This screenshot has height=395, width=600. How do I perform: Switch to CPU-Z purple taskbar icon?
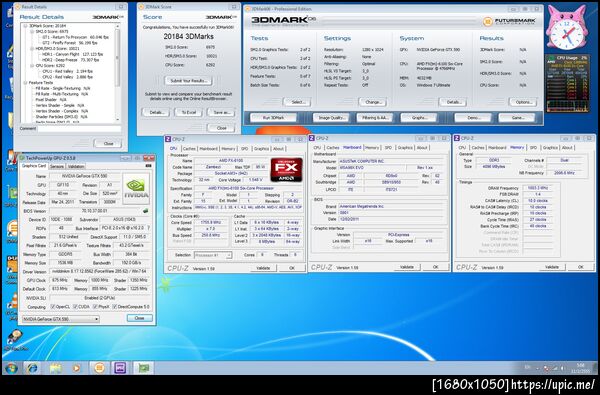click(120, 368)
